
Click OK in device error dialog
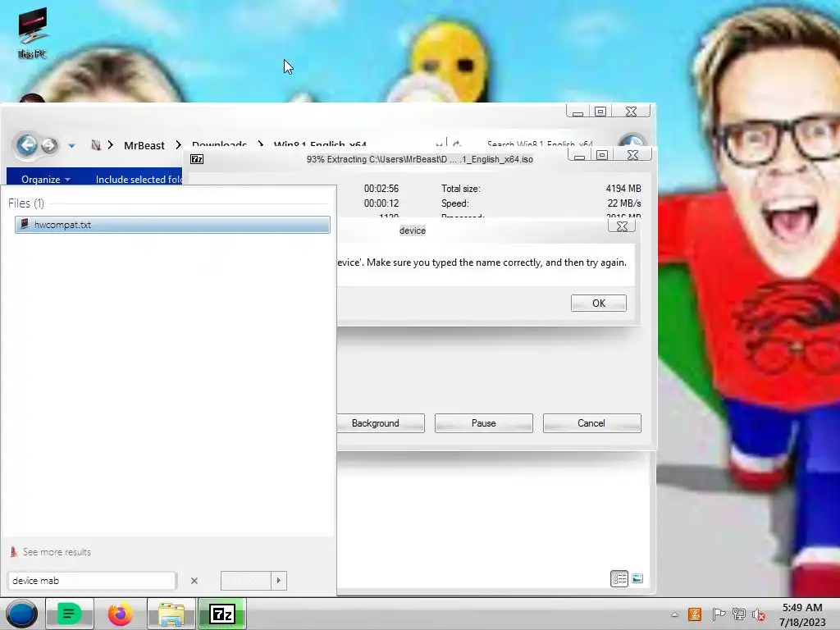(x=598, y=304)
